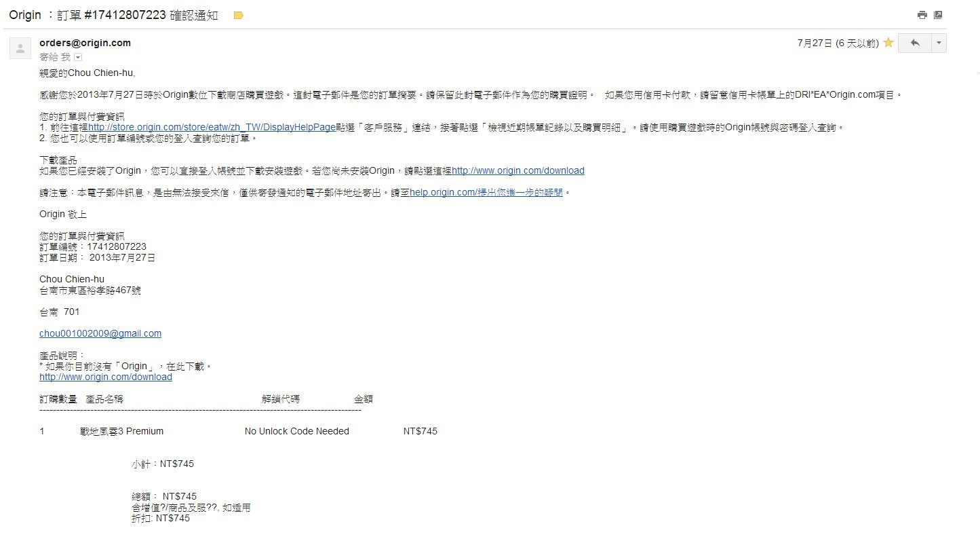Viewport: 980px width, 541px height.
Task: Click the greeting 親愛的Chou Chien-hu
Action: 87,73
